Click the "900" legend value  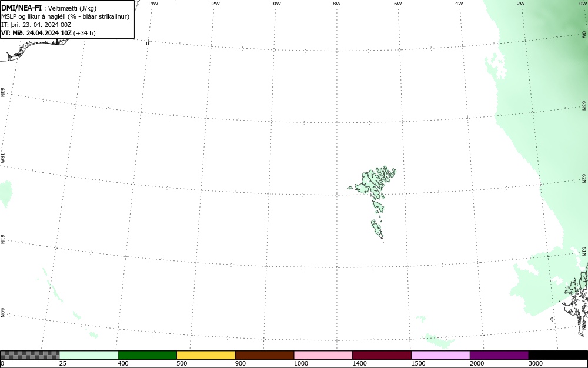click(x=240, y=363)
